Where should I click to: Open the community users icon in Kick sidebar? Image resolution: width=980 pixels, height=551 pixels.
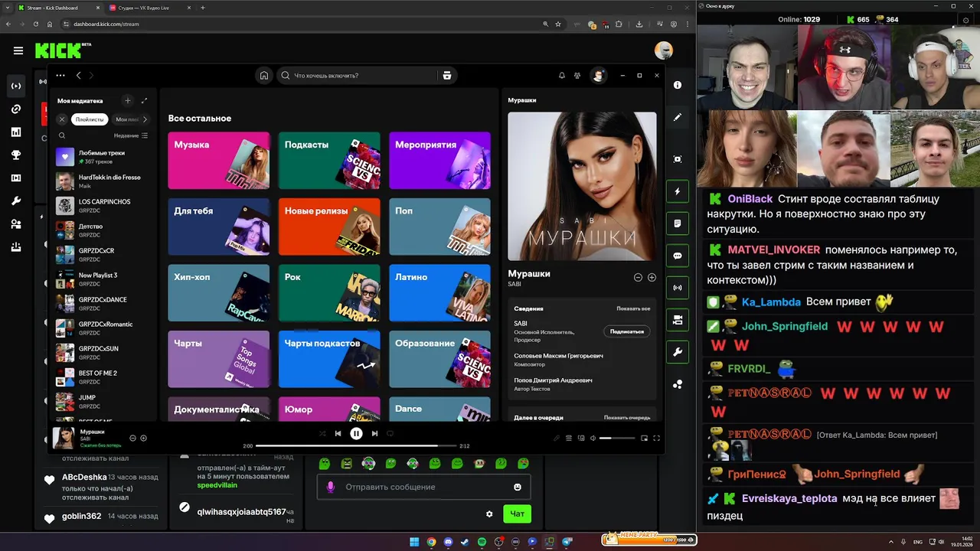(16, 223)
